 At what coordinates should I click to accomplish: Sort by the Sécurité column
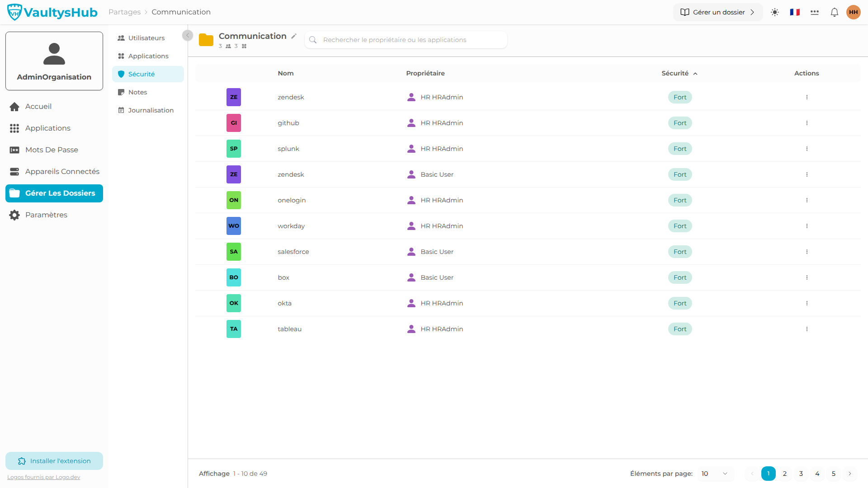[679, 73]
